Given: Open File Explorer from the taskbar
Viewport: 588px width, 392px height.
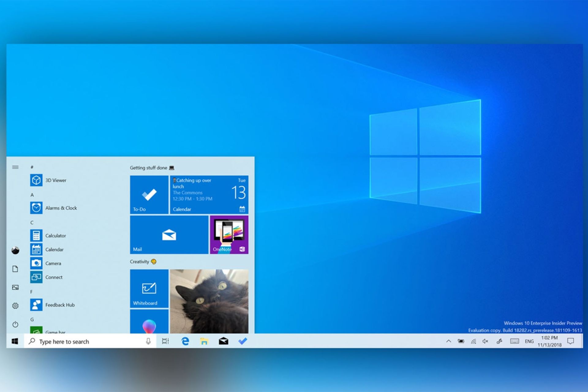Looking at the screenshot, I should (x=204, y=341).
